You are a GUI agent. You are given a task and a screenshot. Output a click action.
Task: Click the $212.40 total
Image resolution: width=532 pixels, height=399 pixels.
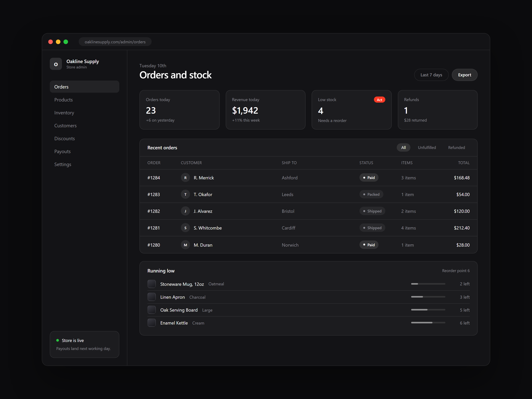(x=462, y=228)
